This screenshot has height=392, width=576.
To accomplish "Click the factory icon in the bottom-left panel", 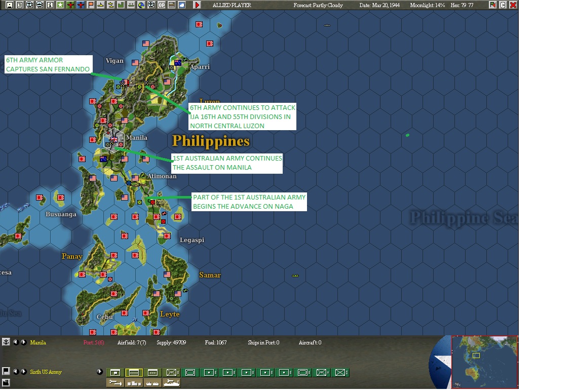I will (6, 383).
